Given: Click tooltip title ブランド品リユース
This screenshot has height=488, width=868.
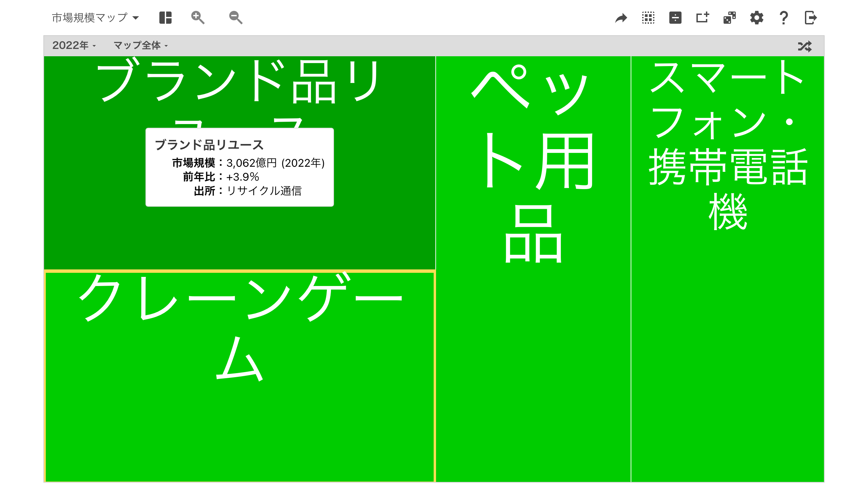Looking at the screenshot, I should tap(209, 145).
